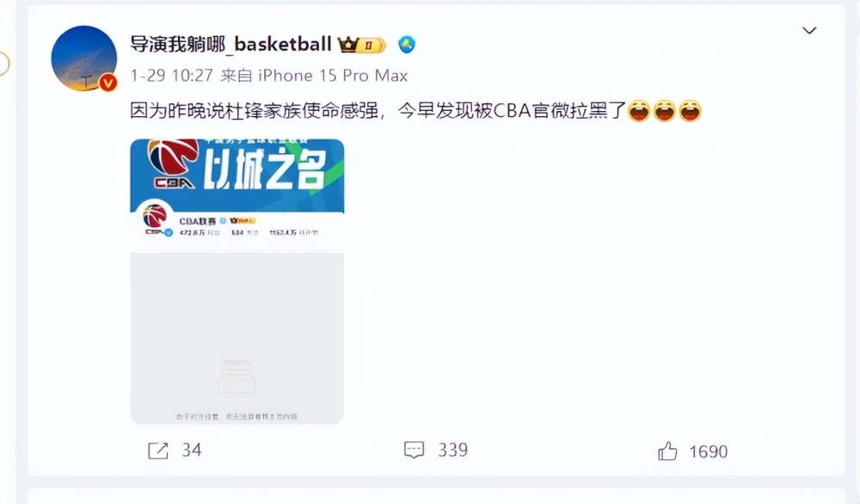Click the 以城之名 banner inside attached image

tap(237, 175)
